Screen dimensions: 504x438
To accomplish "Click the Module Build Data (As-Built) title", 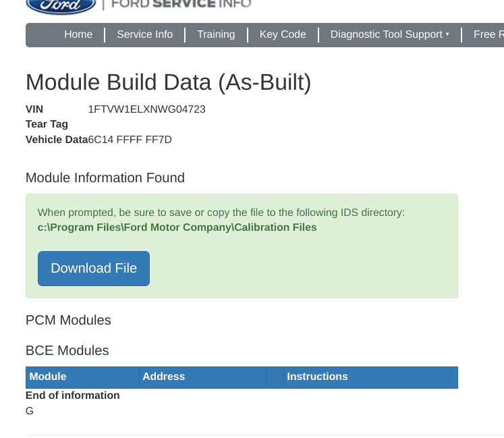I will pyautogui.click(x=169, y=82).
